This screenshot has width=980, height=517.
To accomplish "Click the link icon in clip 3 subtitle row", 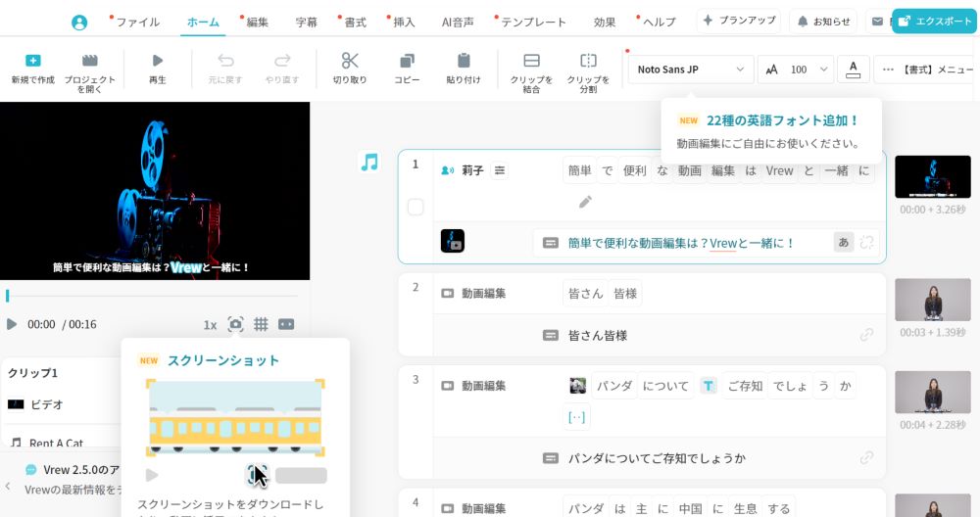I will coord(867,458).
